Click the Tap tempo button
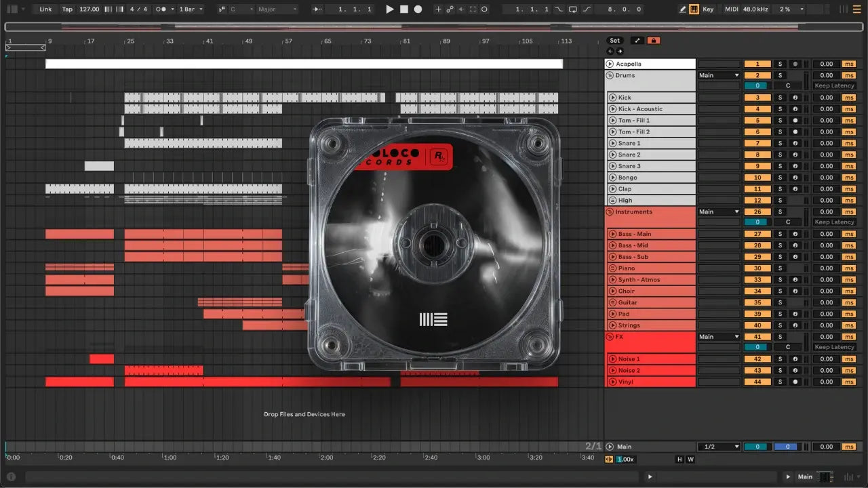868x488 pixels. pos(67,9)
